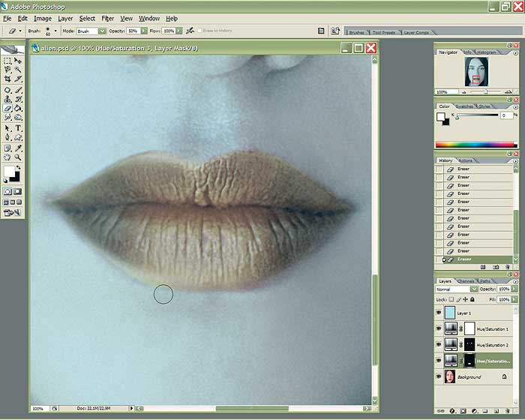
Task: Create new adjustment layer from Layers panel
Action: (x=475, y=411)
